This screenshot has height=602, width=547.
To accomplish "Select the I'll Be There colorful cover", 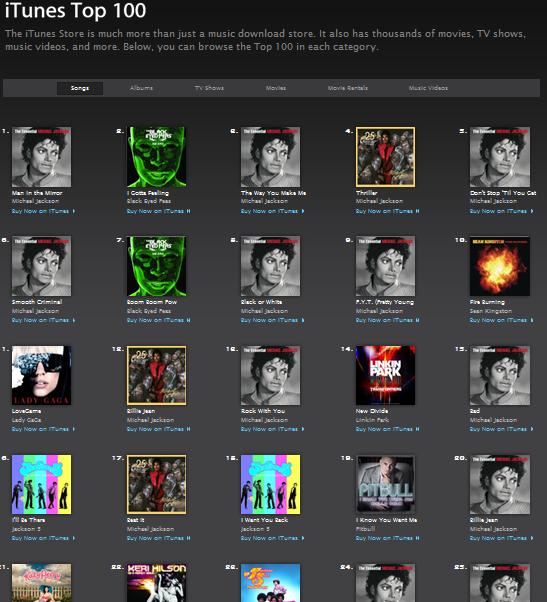I will pos(41,484).
